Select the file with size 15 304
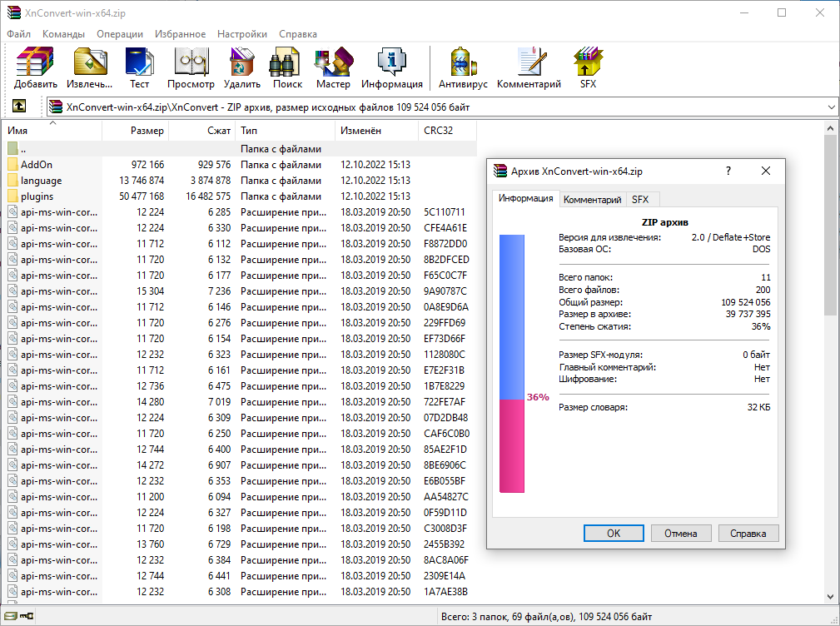 (x=239, y=291)
